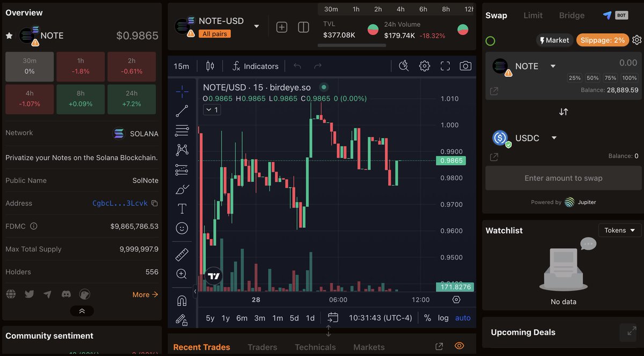Viewport: 644px width, 356px height.
Task: Open chart quick search icon
Action: coord(404,66)
